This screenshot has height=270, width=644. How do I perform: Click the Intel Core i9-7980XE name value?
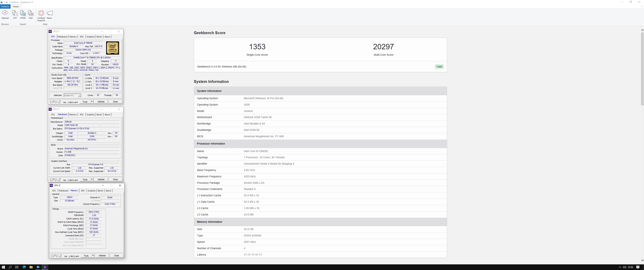pos(256,151)
